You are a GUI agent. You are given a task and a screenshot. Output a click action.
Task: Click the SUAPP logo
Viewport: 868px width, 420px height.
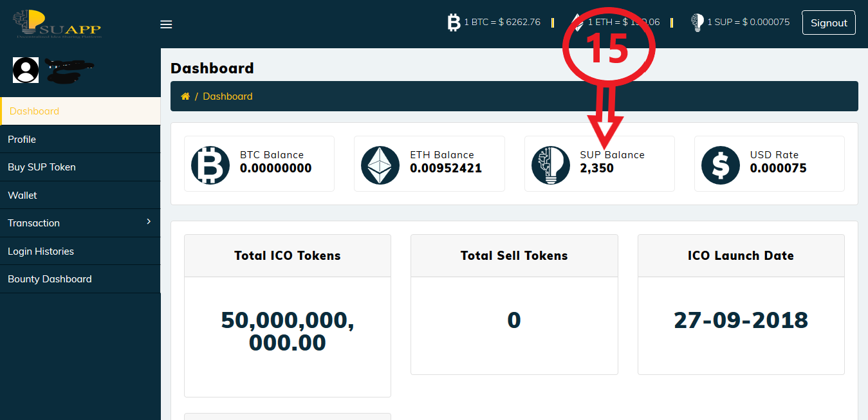click(x=58, y=24)
